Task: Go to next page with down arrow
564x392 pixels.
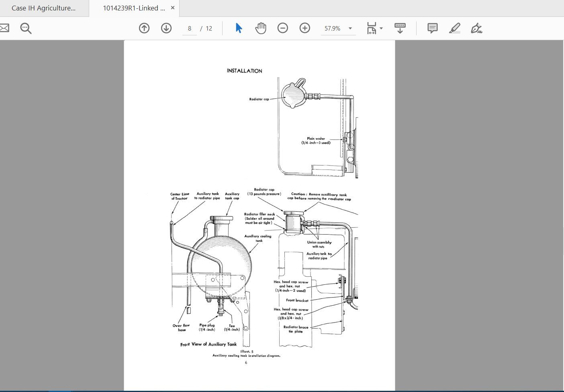Action: [166, 28]
